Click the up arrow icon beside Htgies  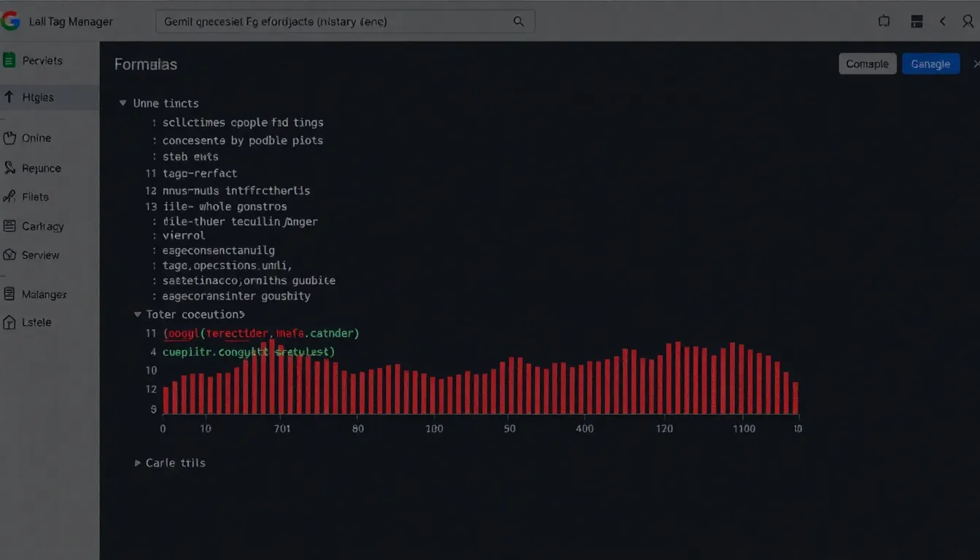pyautogui.click(x=9, y=97)
